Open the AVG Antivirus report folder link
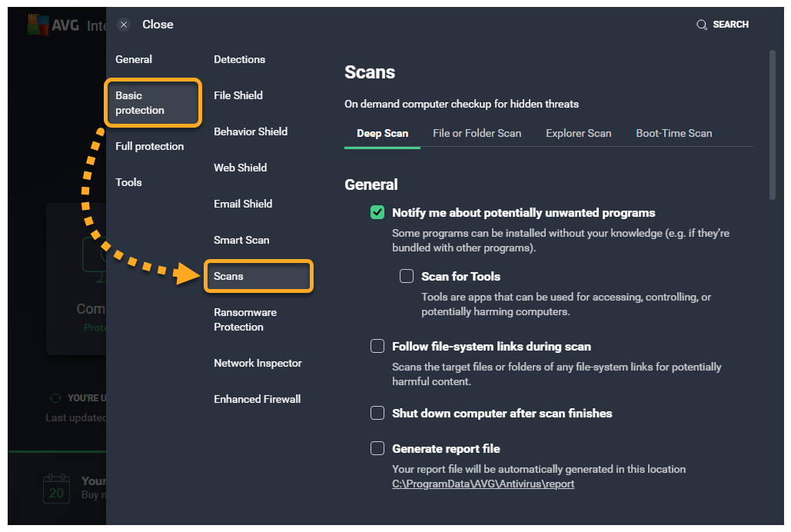 click(483, 484)
